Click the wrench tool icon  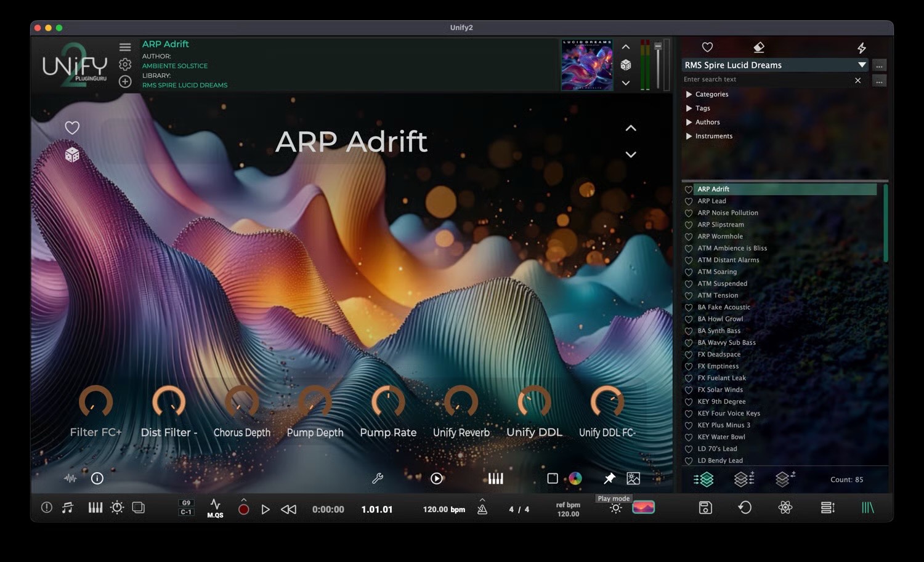[378, 478]
